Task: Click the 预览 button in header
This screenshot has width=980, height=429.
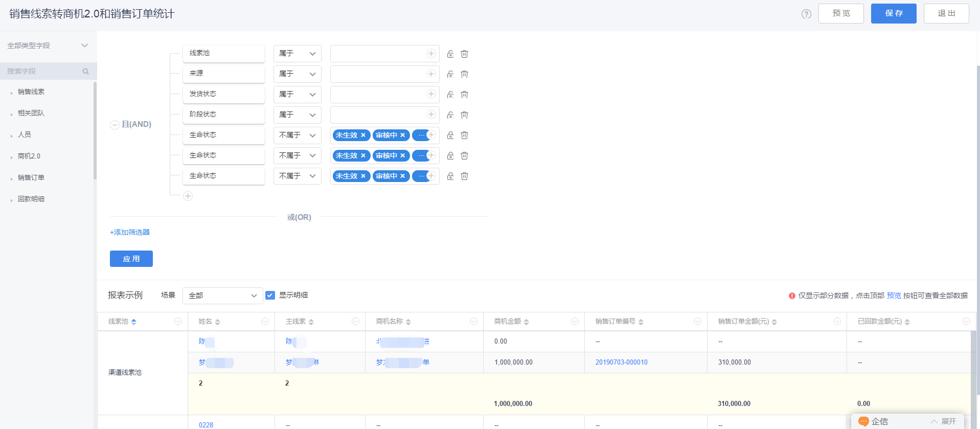Action: 841,13
